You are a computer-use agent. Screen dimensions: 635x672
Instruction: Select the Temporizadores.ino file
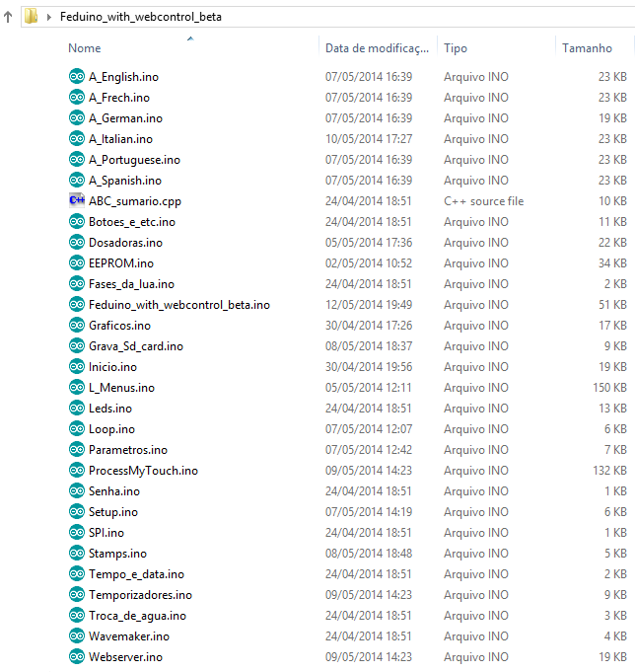[x=140, y=594]
